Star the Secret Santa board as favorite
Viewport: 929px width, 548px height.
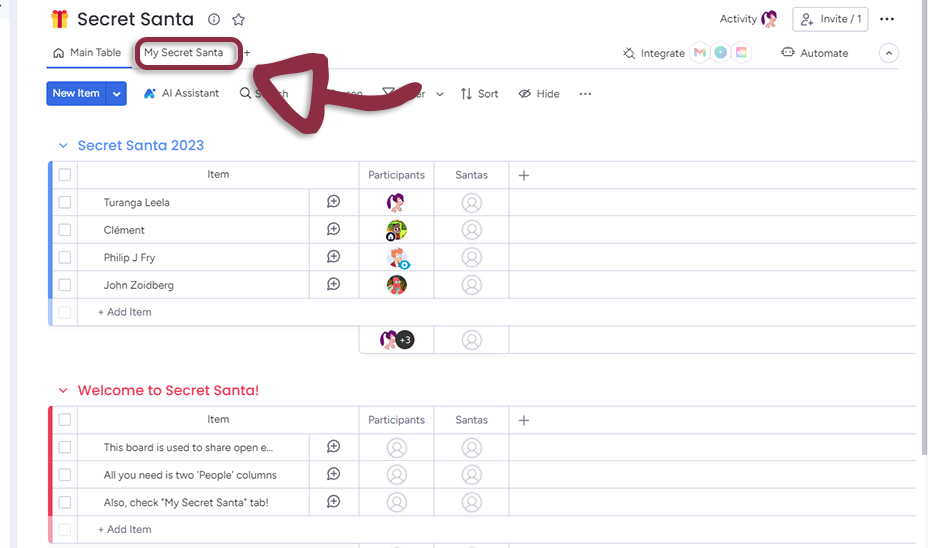point(238,20)
